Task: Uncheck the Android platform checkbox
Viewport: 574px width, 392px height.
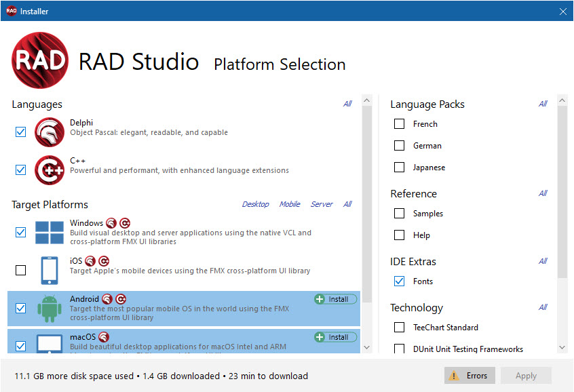Action: (21, 308)
